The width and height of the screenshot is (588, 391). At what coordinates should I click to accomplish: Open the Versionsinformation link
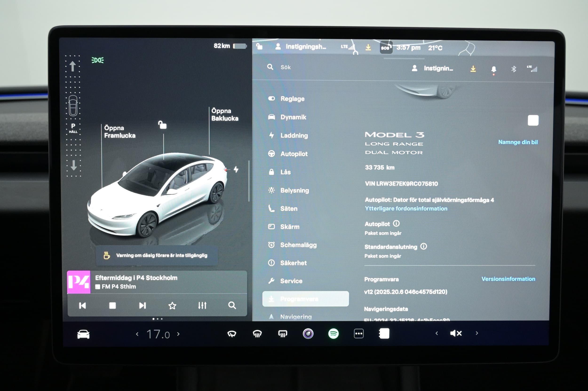(508, 279)
